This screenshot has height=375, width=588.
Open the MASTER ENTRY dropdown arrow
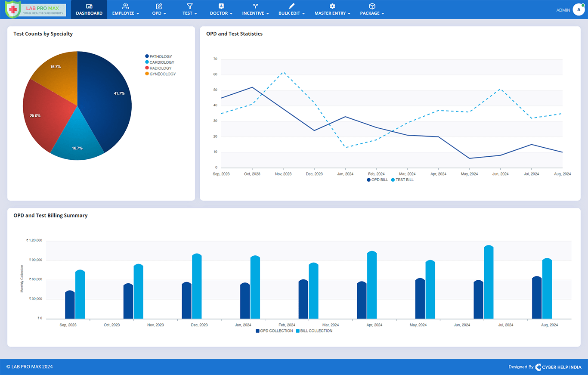click(349, 14)
